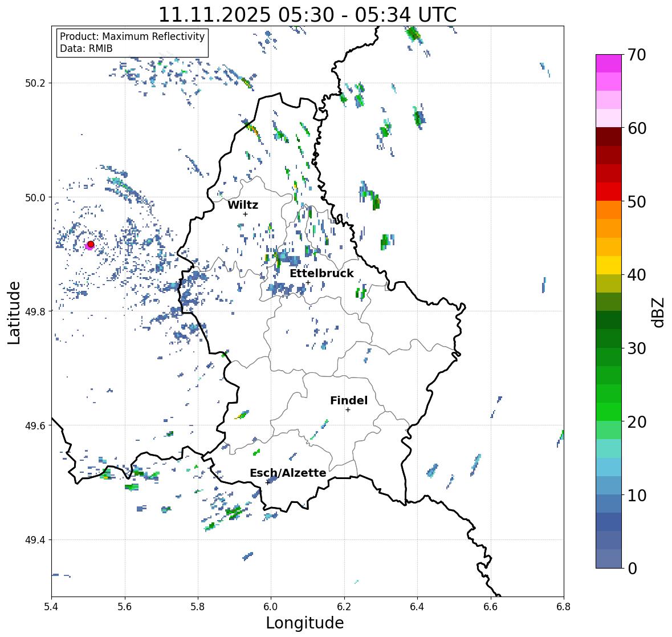Viewport: 672px width, 637px height.
Task: Click the dBZ colorbar label
Action: pyautogui.click(x=658, y=313)
